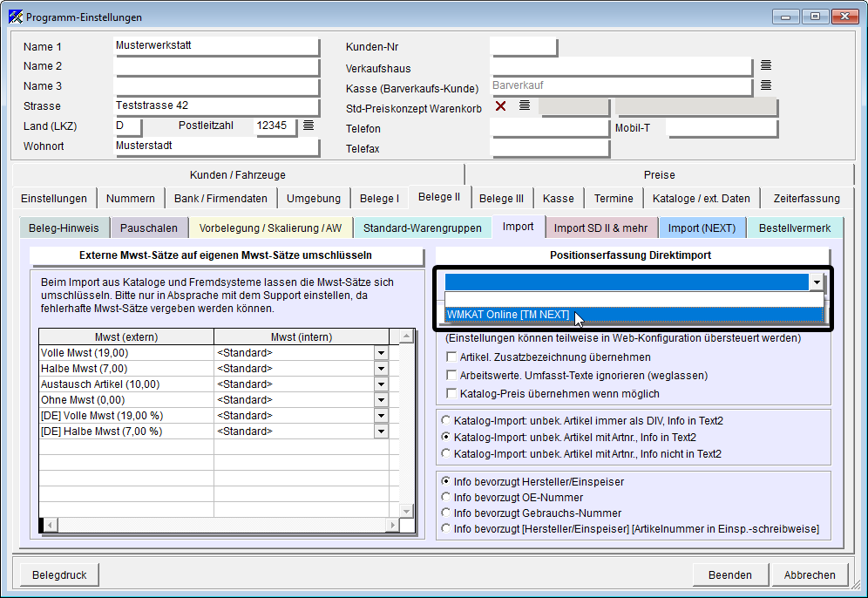Open Mwst intern dropdown for Austausch Artikel
Image resolution: width=868 pixels, height=598 pixels.
tap(381, 384)
